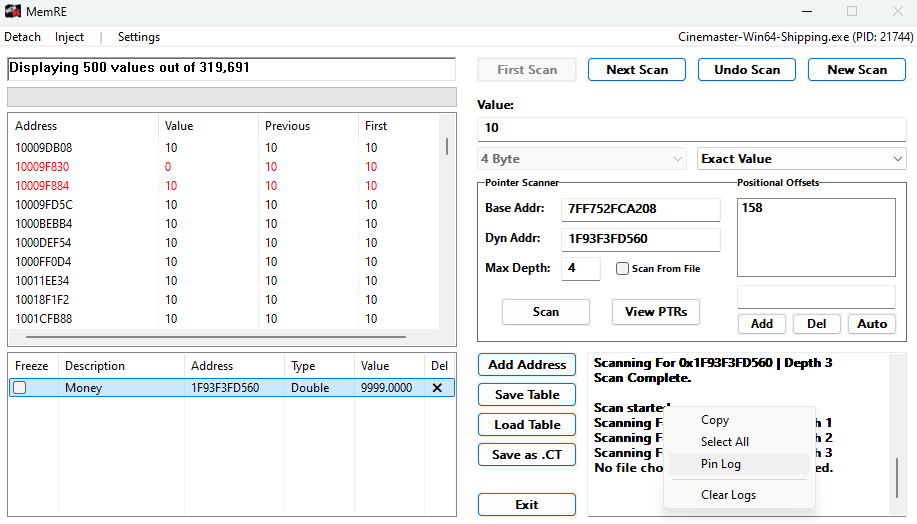Delete the Money entry with X icon

[x=437, y=388]
